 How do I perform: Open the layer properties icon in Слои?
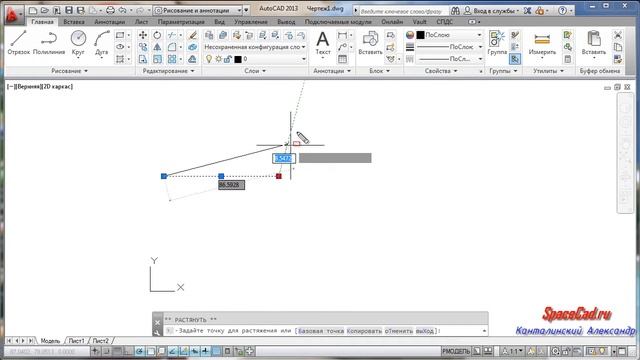click(209, 35)
